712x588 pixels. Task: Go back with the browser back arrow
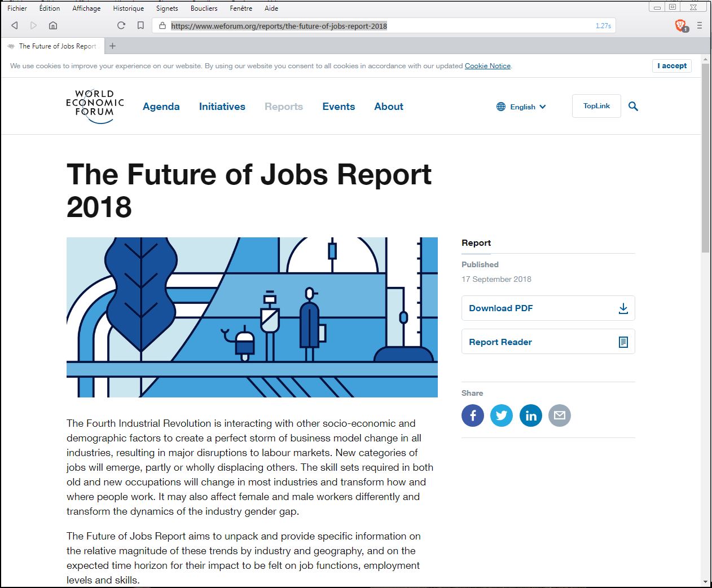click(x=15, y=25)
